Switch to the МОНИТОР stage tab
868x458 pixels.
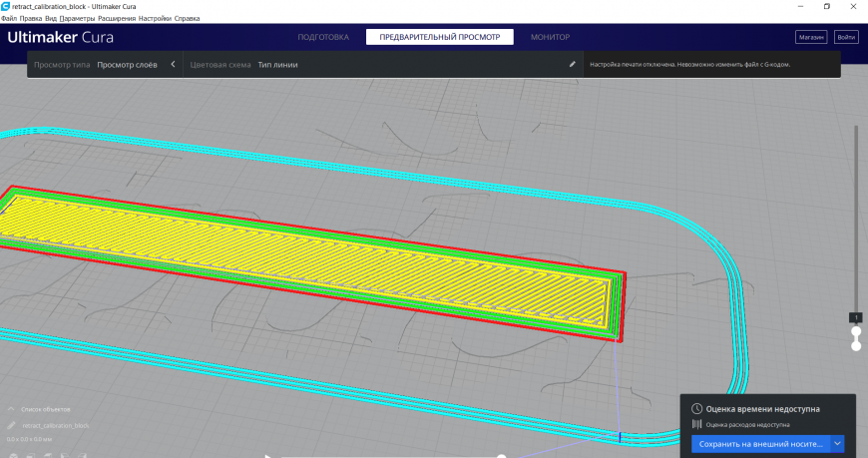pos(551,37)
